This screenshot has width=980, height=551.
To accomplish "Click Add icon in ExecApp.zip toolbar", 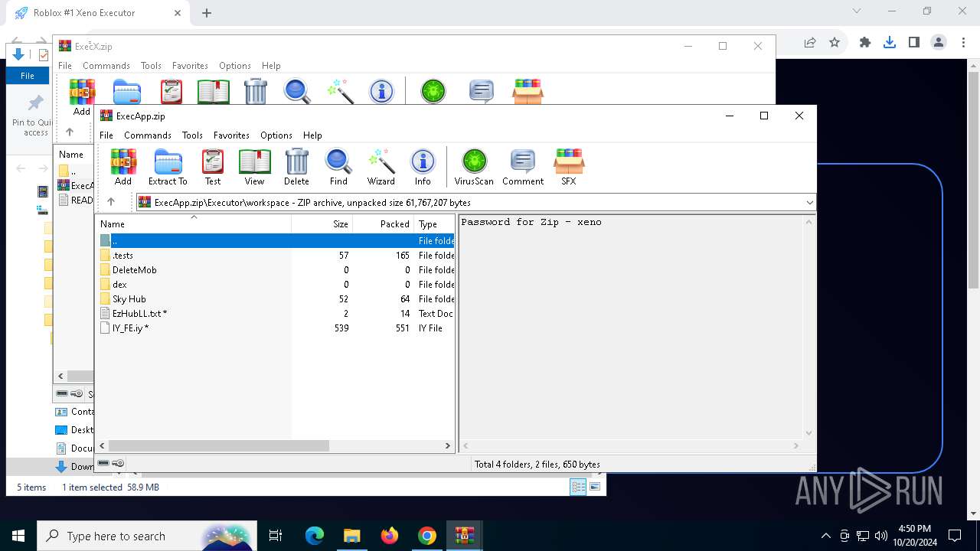I will pos(123,167).
